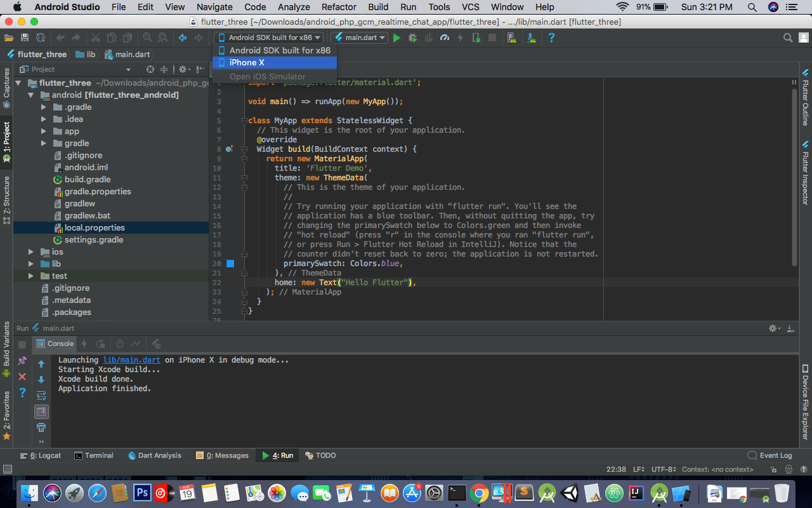812x508 pixels.
Task: Click the blue help question mark in toolbar
Action: coord(551,38)
